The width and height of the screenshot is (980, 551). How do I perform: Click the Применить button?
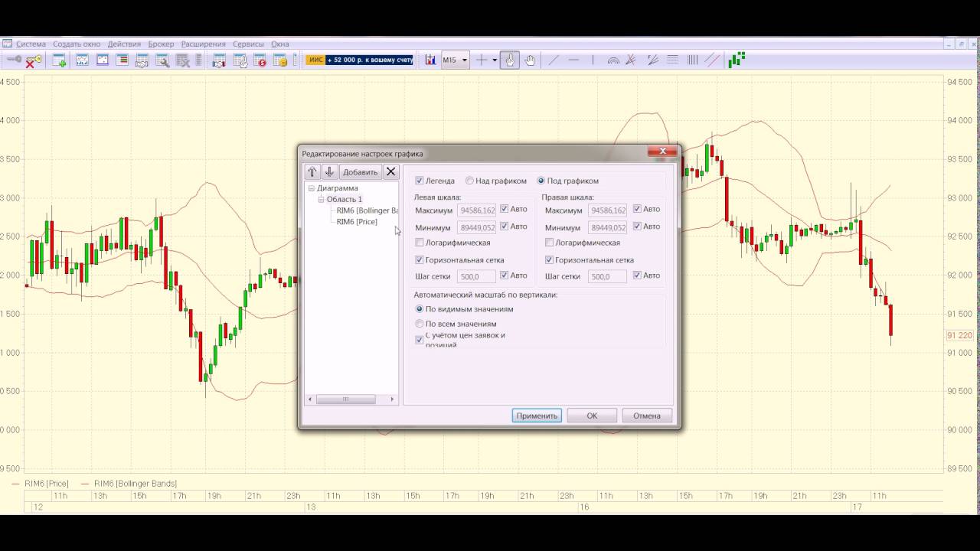click(537, 416)
